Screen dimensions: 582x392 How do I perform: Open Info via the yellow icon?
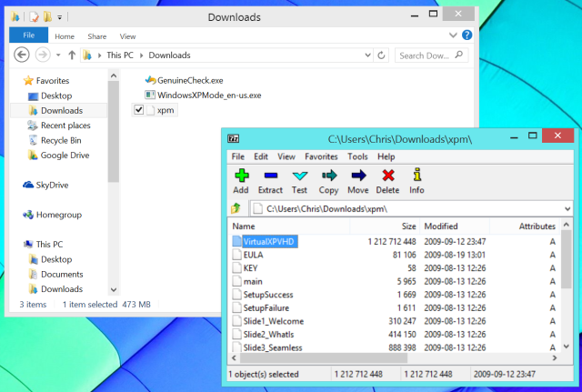(x=416, y=181)
